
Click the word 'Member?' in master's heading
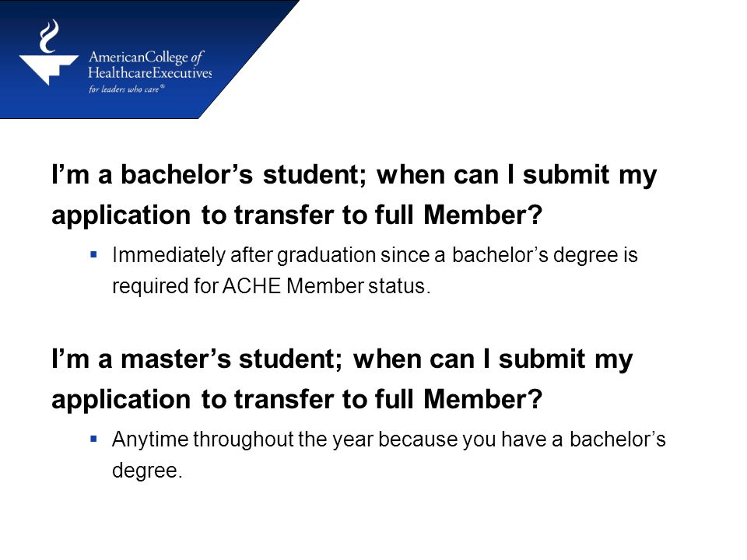483,399
